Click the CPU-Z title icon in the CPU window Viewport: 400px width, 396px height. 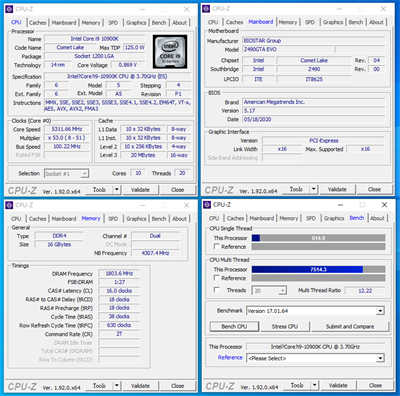9,9
